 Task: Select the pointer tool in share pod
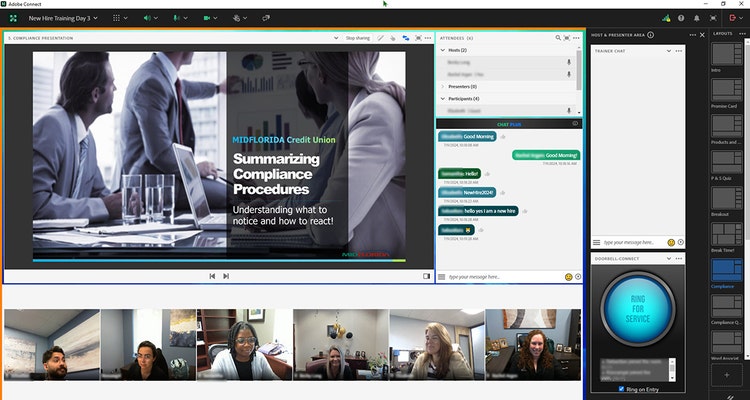tap(393, 38)
